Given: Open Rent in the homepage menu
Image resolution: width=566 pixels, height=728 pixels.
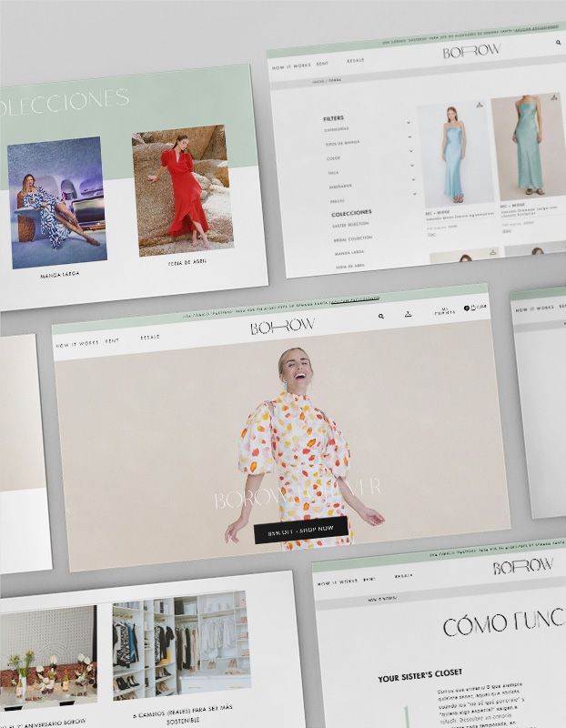Looking at the screenshot, I should [112, 340].
